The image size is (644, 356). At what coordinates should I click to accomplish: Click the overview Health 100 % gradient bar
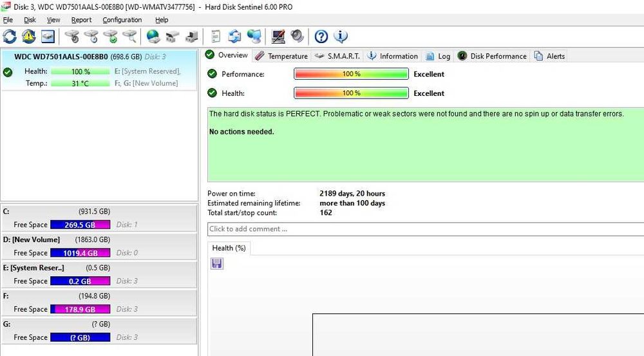click(351, 93)
